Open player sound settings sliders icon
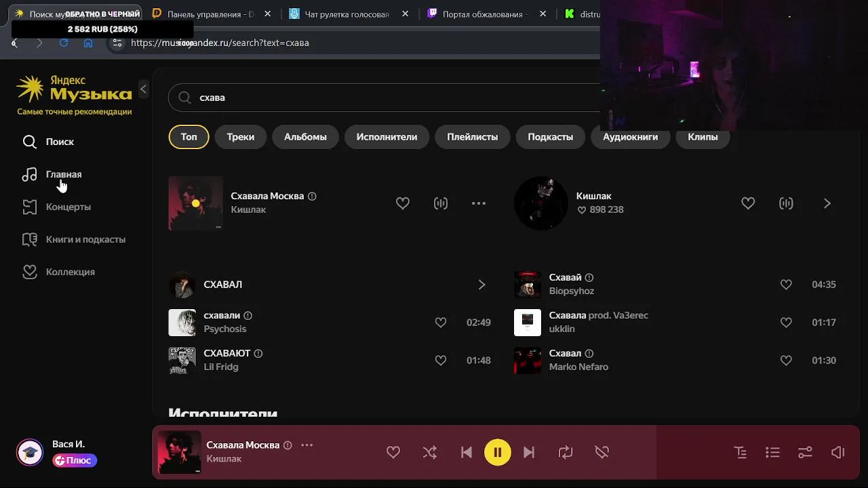 click(805, 452)
